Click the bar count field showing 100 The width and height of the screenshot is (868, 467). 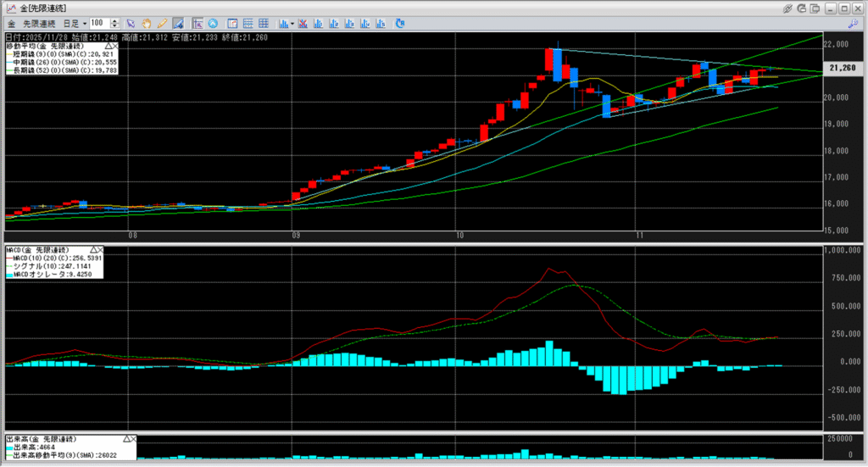(x=97, y=23)
